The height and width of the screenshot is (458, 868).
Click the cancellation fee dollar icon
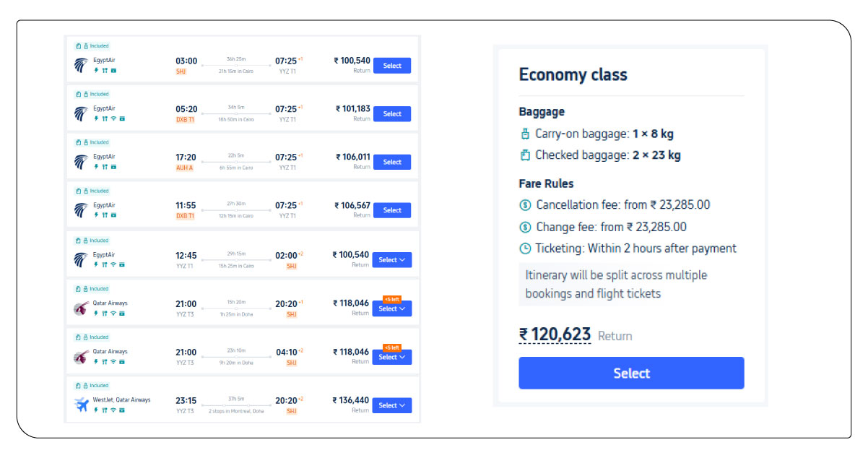pyautogui.click(x=525, y=205)
